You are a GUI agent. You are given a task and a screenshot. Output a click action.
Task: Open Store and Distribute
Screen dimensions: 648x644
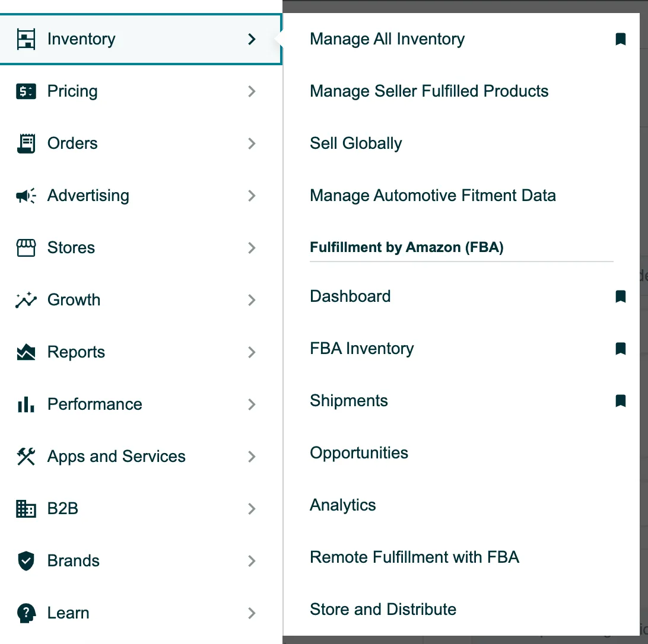click(x=383, y=609)
